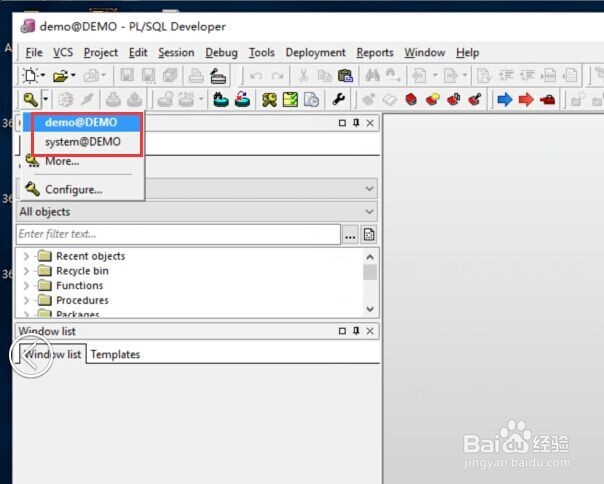Click the New file toolbar icon

pos(30,76)
